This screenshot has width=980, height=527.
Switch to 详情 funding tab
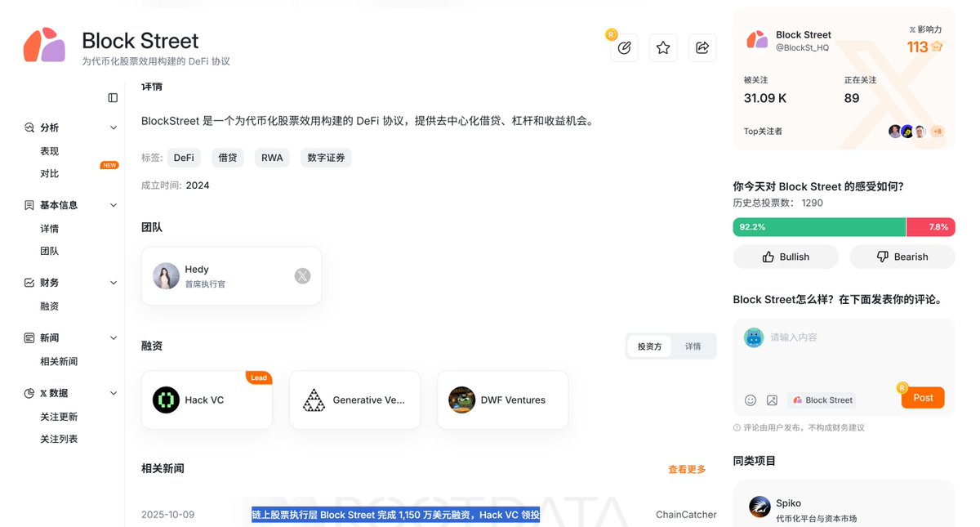[693, 346]
